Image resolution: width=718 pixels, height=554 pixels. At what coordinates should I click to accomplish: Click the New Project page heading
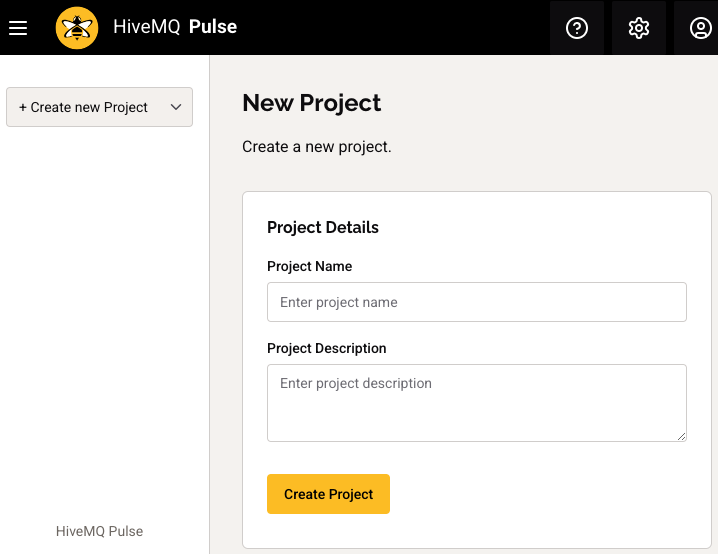312,103
